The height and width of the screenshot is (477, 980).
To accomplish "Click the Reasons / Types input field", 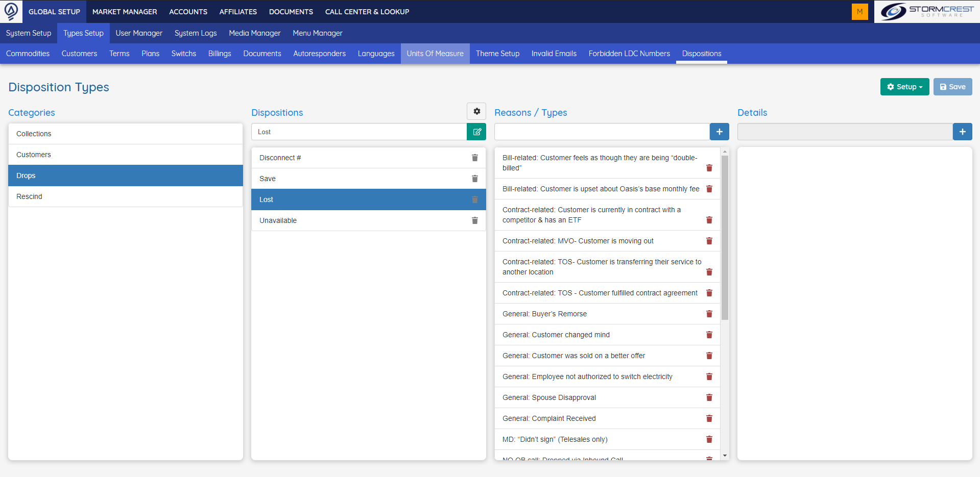I will (602, 132).
